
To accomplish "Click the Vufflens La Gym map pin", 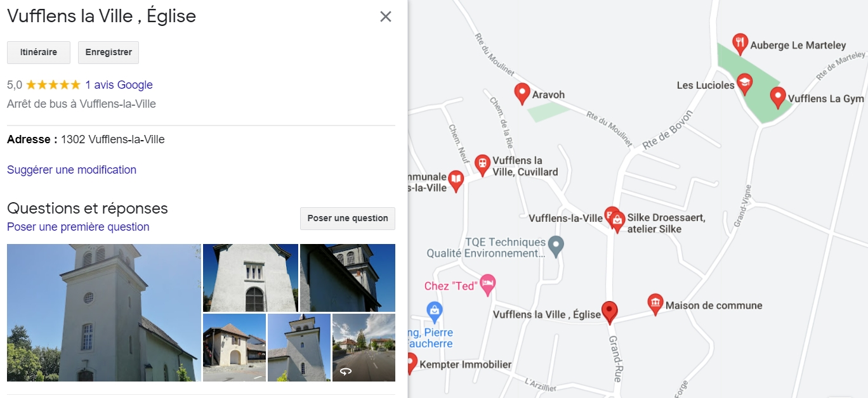I will coord(778,98).
